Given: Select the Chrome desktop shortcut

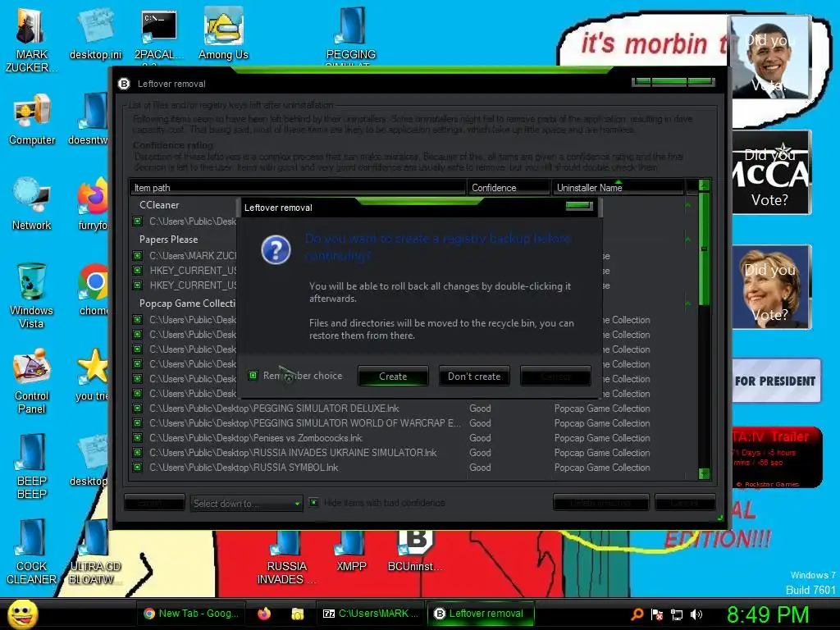Looking at the screenshot, I should point(94,290).
